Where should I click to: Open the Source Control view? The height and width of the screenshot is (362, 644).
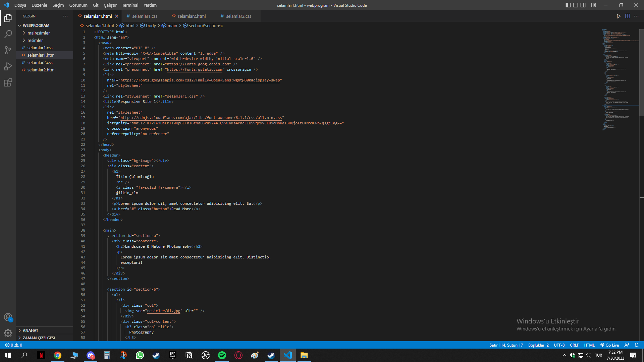(8, 50)
